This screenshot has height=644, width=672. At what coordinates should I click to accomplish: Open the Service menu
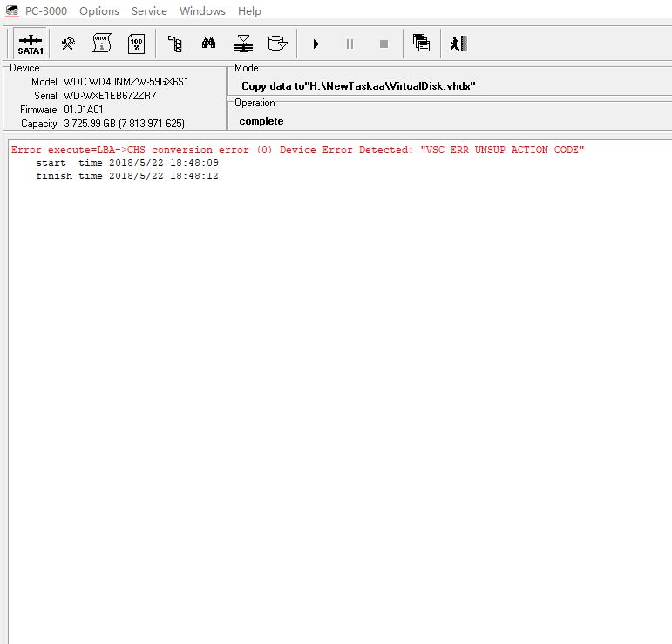point(149,11)
